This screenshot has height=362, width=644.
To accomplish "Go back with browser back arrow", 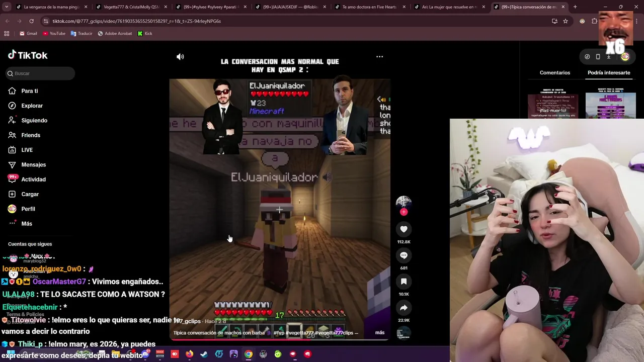I will point(8,21).
